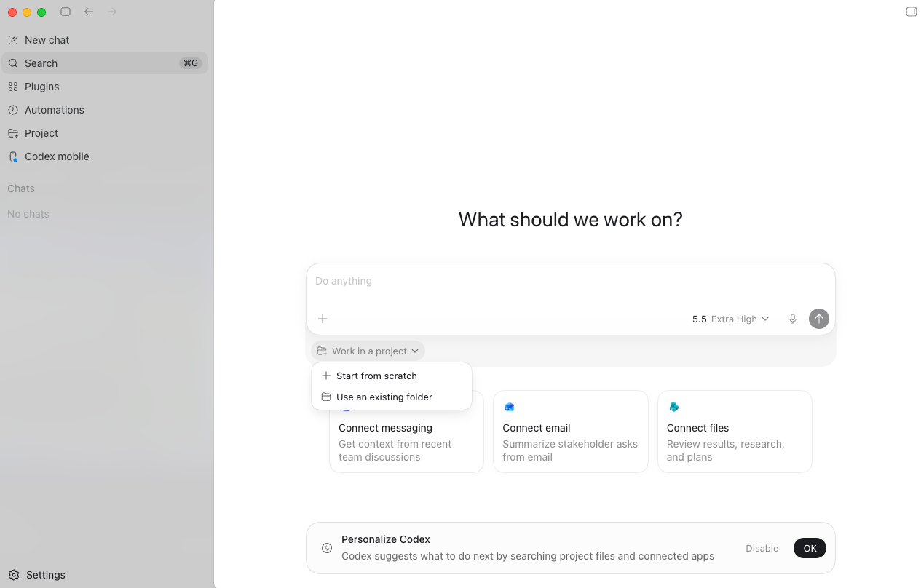Open Settings at the sidebar bottom
The image size is (921, 588).
coord(105,575)
